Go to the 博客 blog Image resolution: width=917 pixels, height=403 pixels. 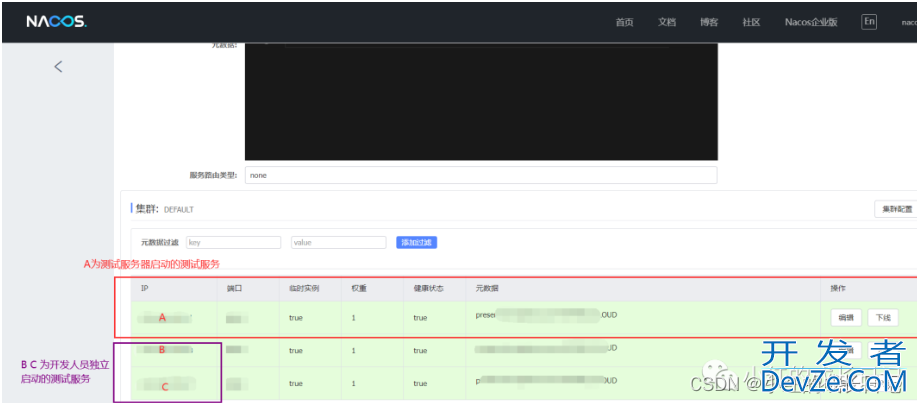[709, 22]
